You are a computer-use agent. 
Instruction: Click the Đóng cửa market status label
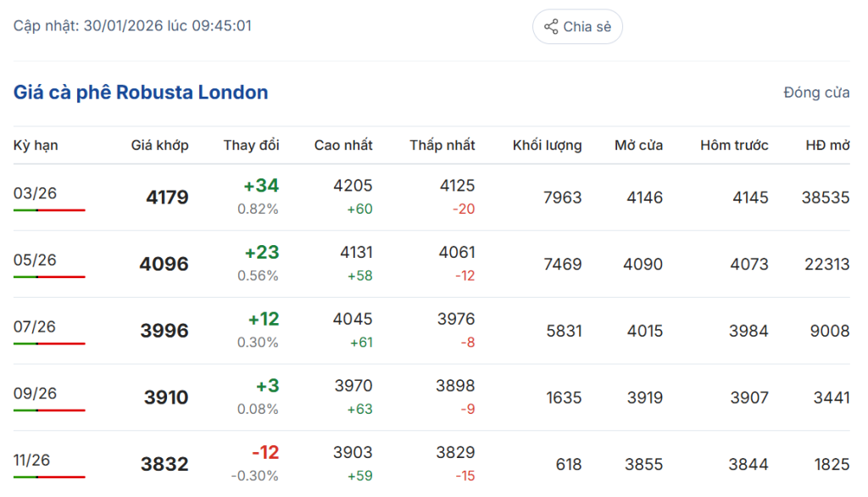pos(816,92)
